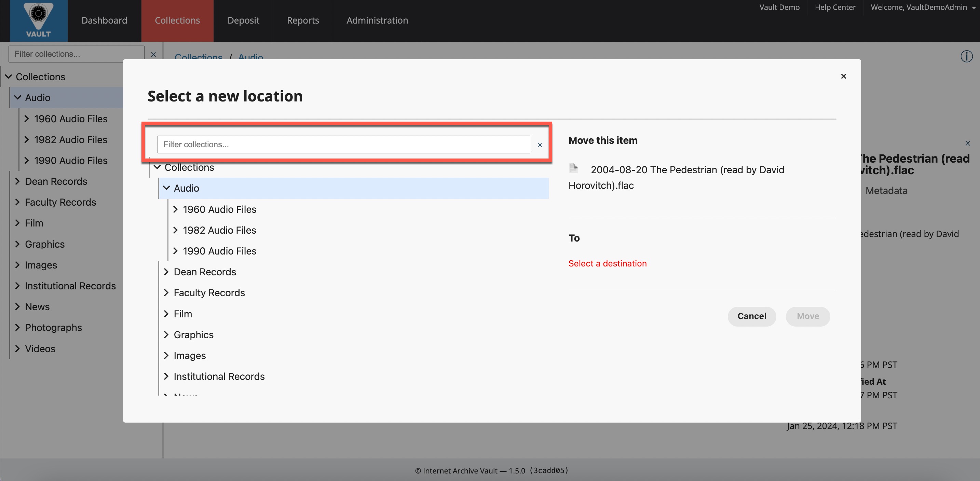980x481 pixels.
Task: Clear the sidebar collections filter
Action: point(153,54)
